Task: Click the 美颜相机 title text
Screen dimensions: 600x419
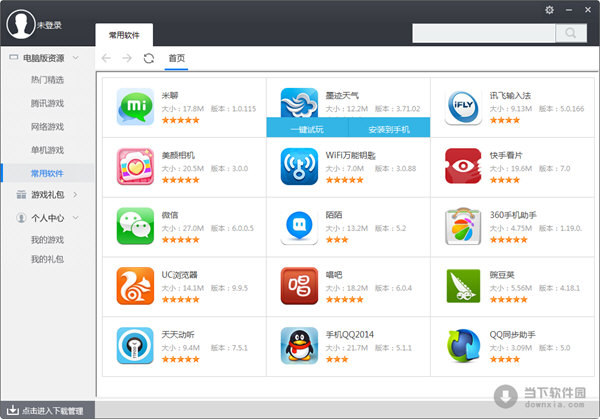Action: 178,155
